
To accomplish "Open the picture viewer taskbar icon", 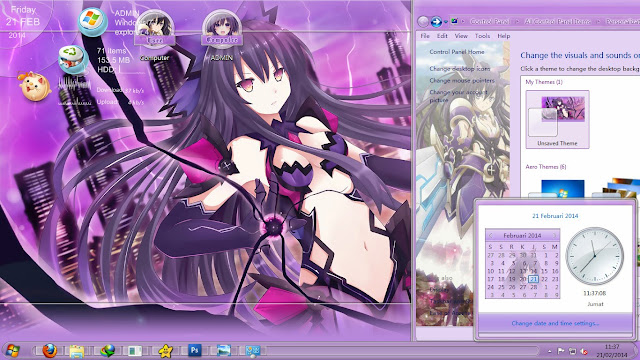I will click(224, 350).
